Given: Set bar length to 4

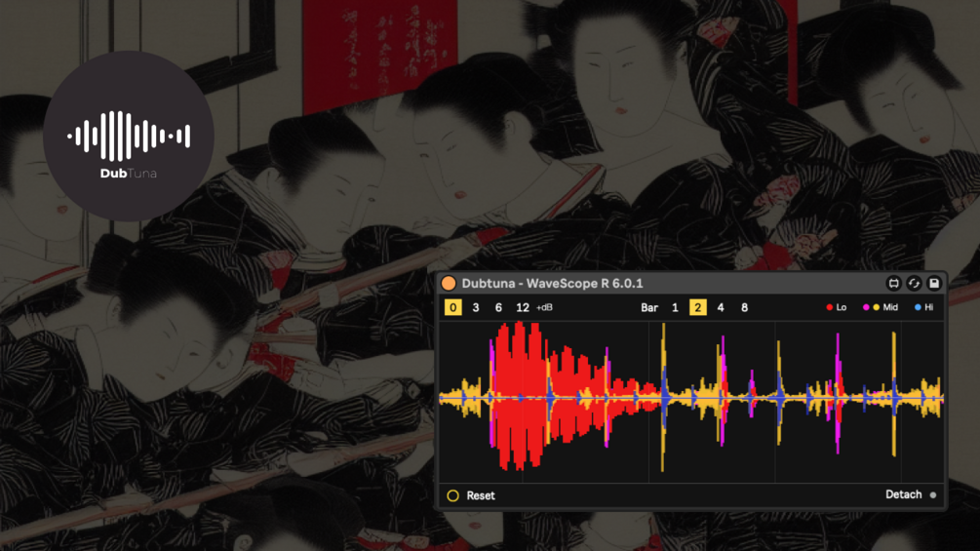Looking at the screenshot, I should 721,307.
